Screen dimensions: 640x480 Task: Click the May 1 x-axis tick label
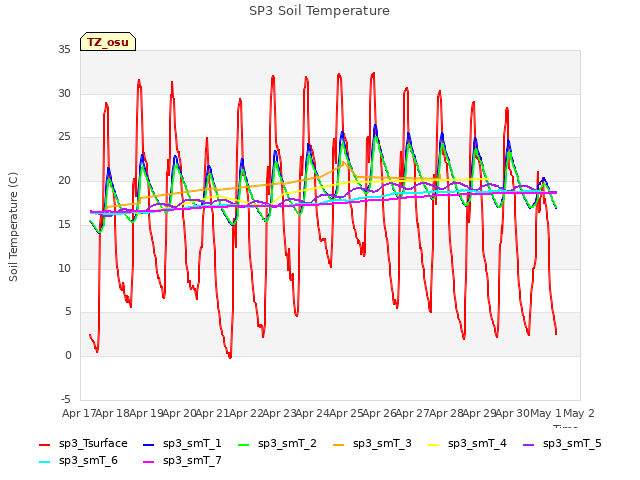click(x=546, y=413)
